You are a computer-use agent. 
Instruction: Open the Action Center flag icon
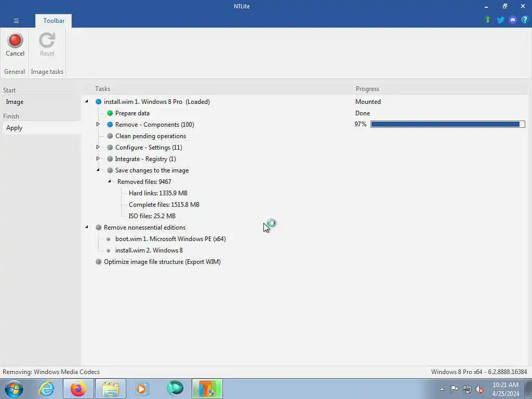[x=454, y=389]
